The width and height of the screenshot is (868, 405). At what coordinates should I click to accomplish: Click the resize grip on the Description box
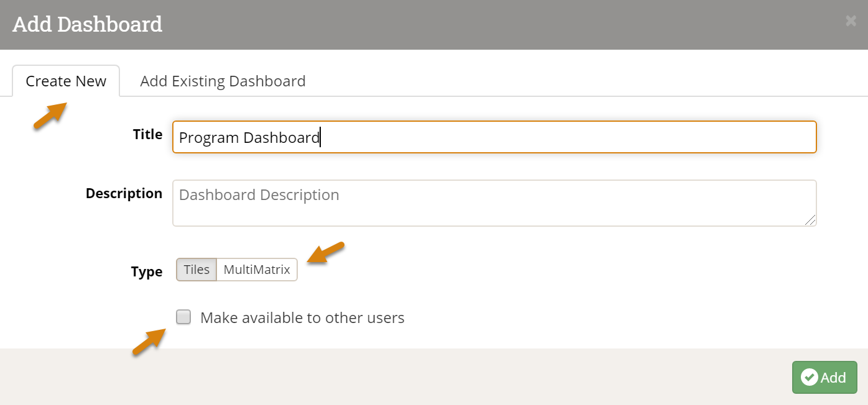point(810,220)
